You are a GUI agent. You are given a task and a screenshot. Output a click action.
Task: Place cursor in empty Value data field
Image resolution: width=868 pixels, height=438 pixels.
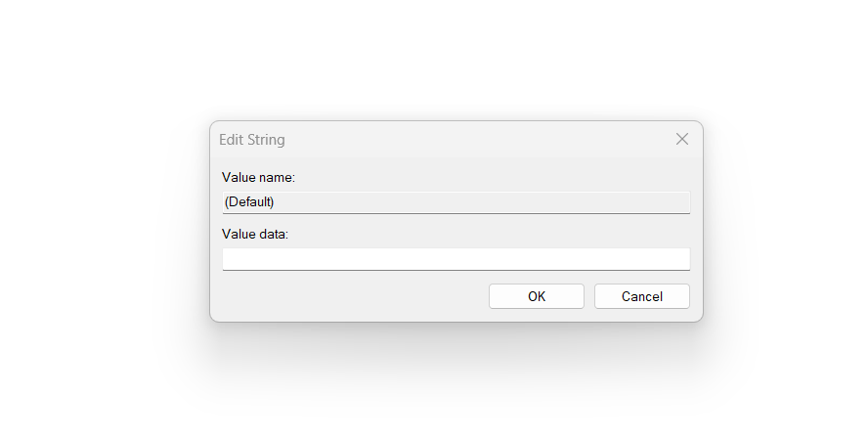(456, 259)
